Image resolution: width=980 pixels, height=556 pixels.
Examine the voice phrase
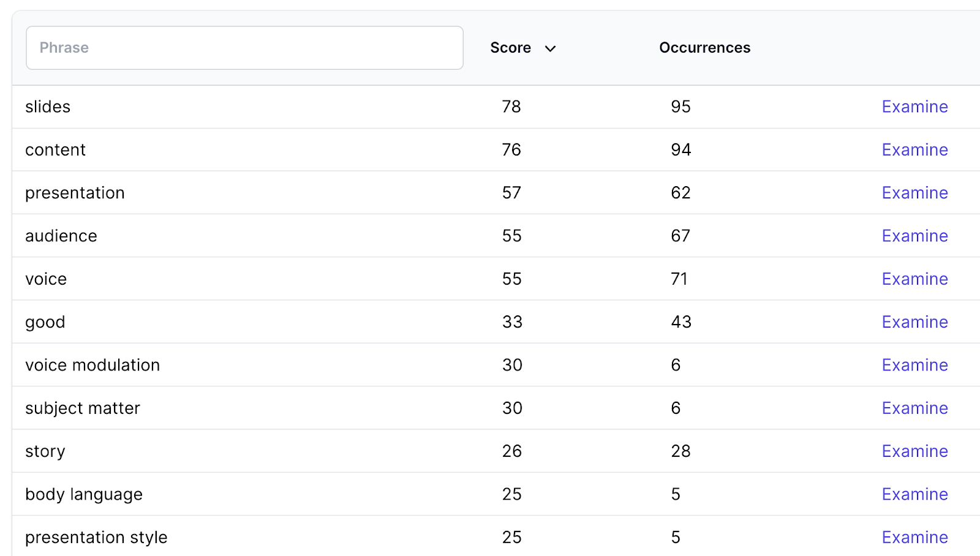[x=914, y=279]
